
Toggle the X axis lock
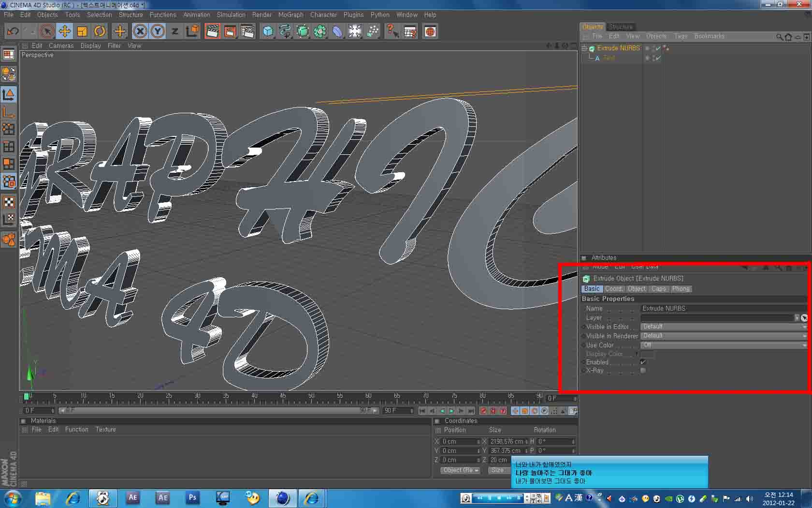(140, 31)
